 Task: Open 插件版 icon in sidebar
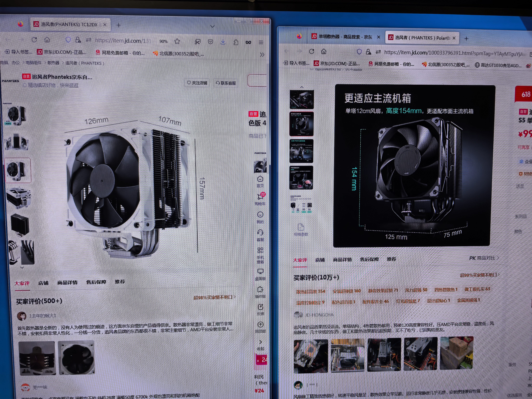(260, 292)
